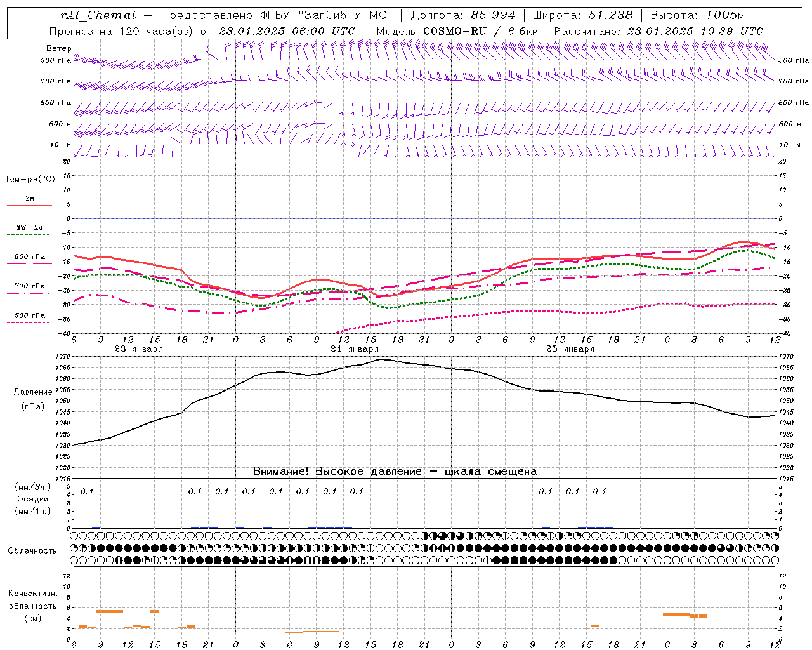Click the 'Конвективн.' convective cloud label
812x650 pixels.
point(32,594)
